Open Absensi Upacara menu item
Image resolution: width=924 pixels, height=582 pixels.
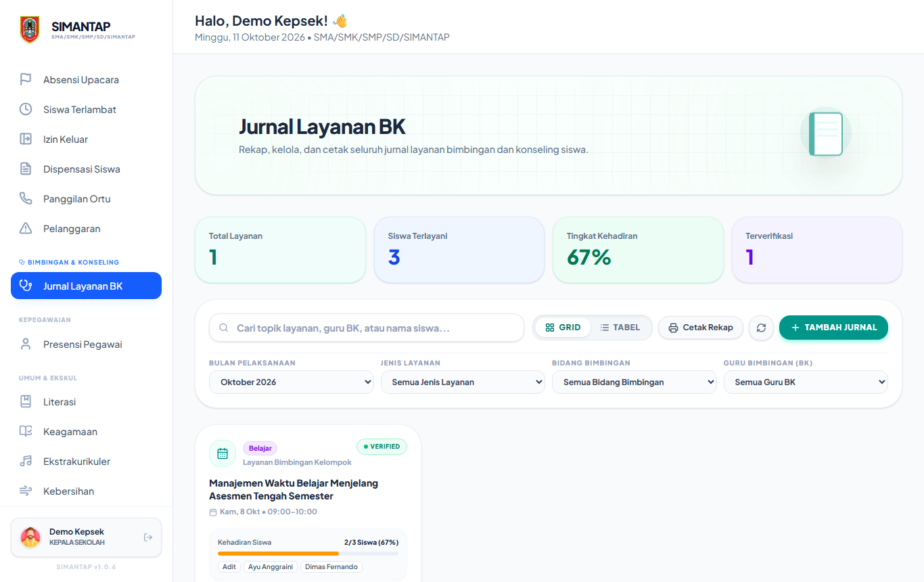click(x=86, y=80)
